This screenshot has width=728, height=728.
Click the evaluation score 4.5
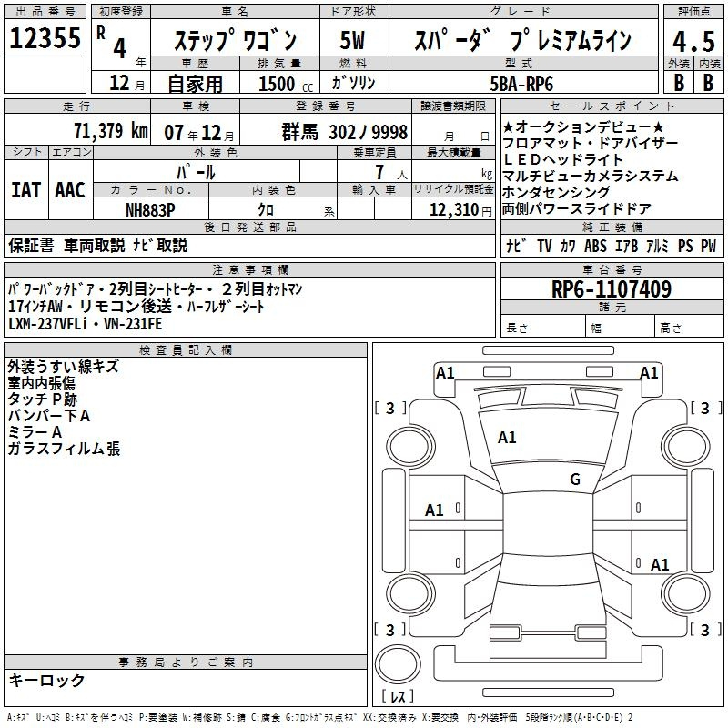[693, 41]
